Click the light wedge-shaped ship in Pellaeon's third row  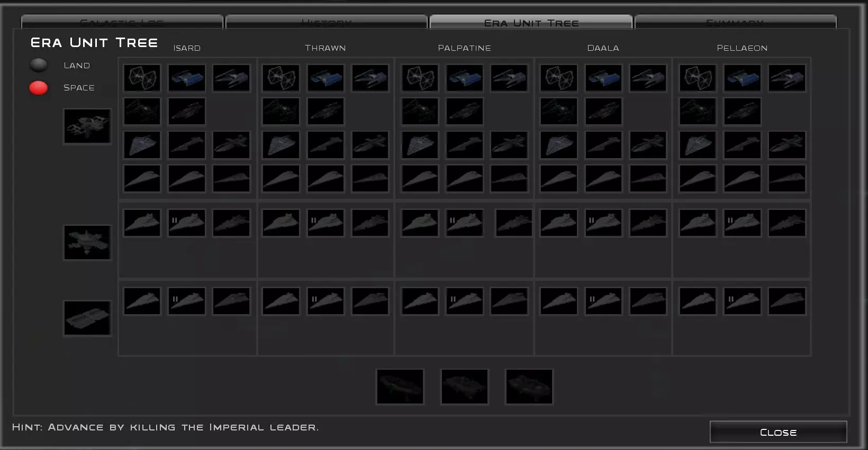pyautogui.click(x=698, y=145)
